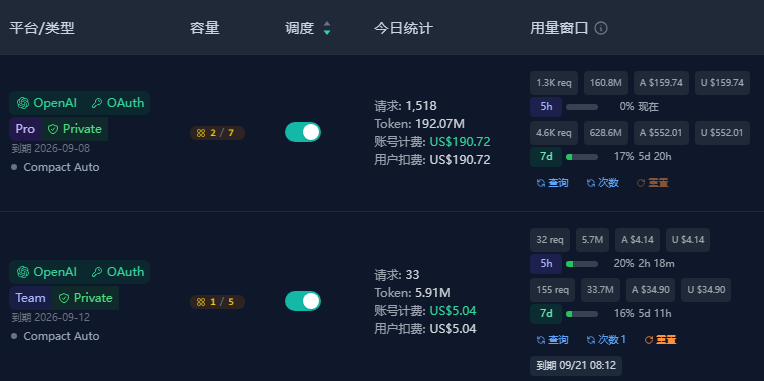Image resolution: width=764 pixels, height=381 pixels.
Task: Click the shield icon on the Team Private badge
Action: click(x=63, y=298)
